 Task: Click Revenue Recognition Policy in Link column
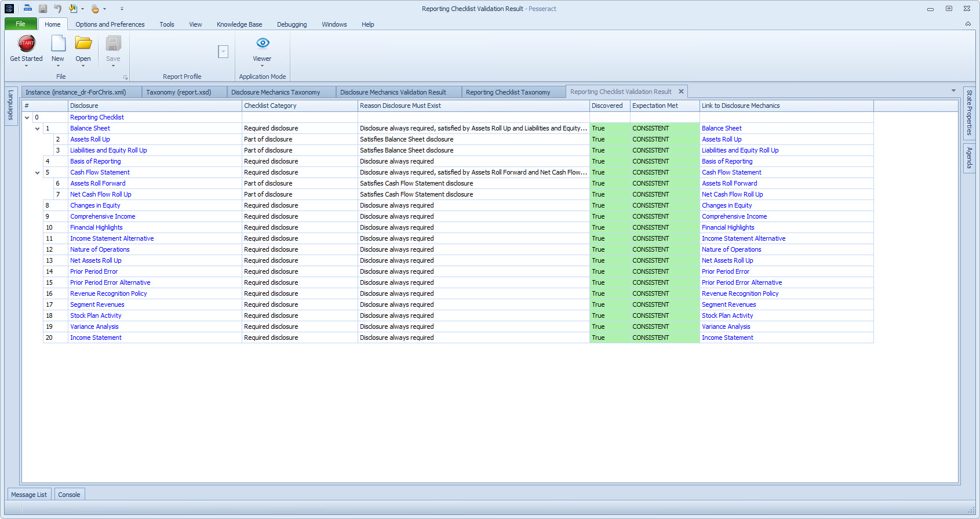[x=740, y=293]
